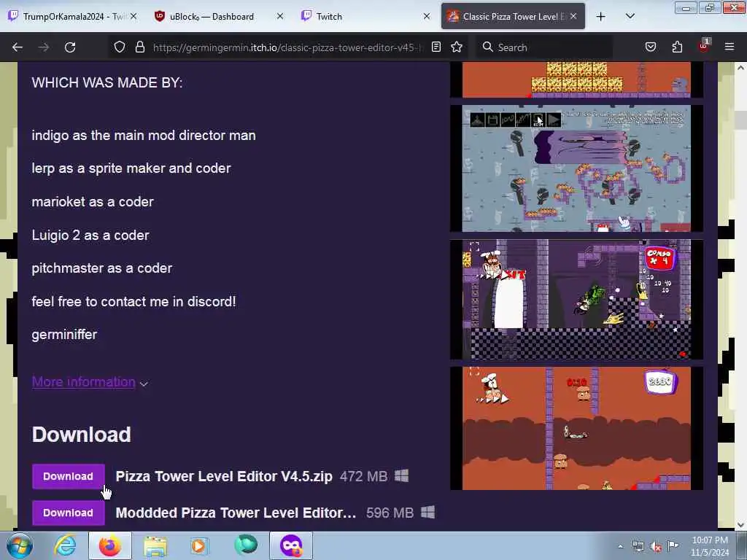Close the uBlock Dashboard tab
747x560 pixels.
click(280, 16)
